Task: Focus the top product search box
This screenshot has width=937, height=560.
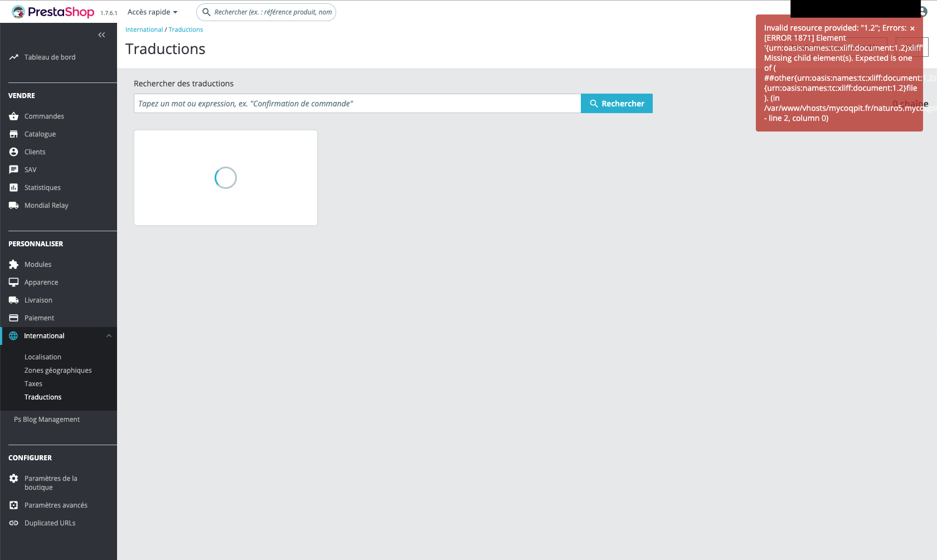Action: coord(266,12)
